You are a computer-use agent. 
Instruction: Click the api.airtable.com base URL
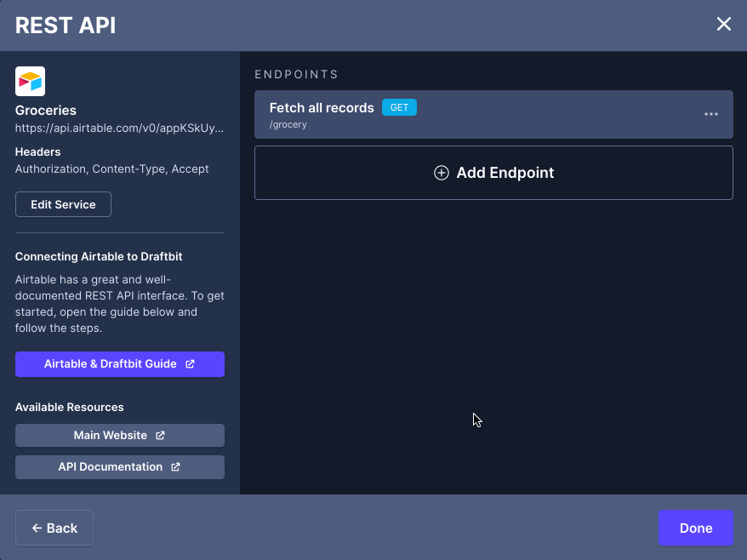119,129
